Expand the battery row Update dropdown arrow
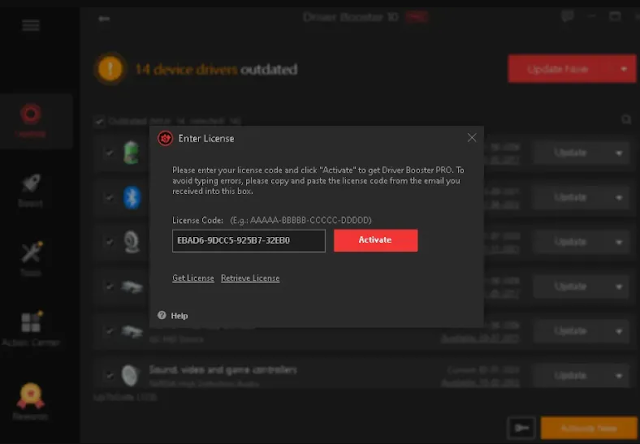The width and height of the screenshot is (640, 444). click(619, 153)
